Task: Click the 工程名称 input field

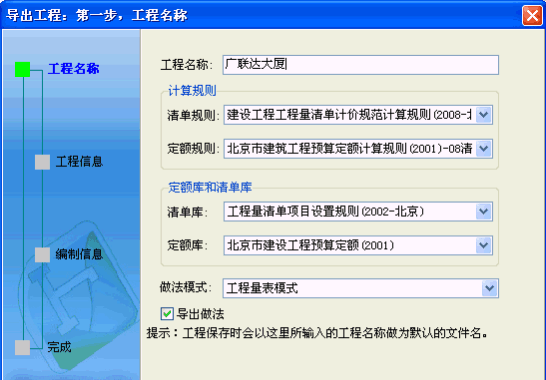Action: click(x=360, y=65)
